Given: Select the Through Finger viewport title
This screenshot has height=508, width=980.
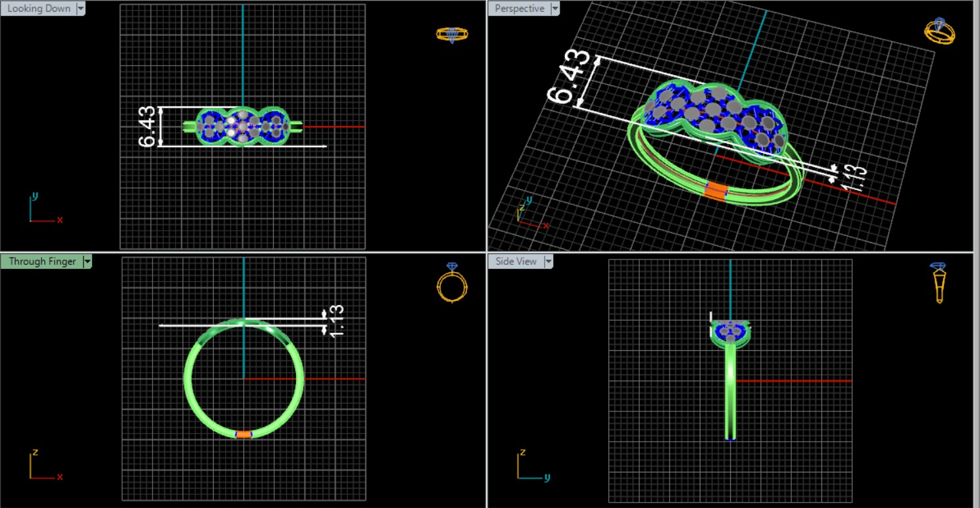Looking at the screenshot, I should coord(42,262).
